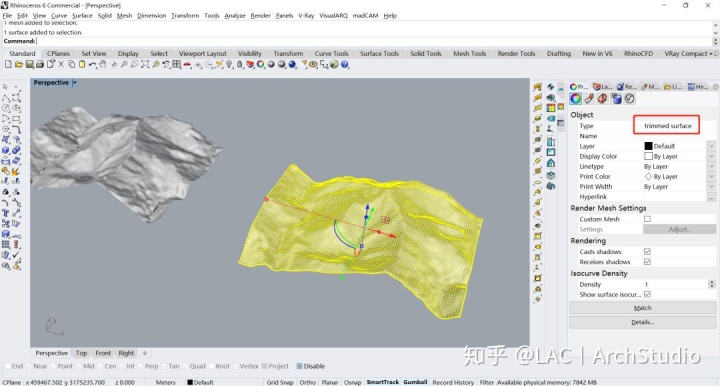Click the Hyperlink browse ellipsis button
Image resolution: width=720 pixels, height=386 pixels.
point(711,197)
